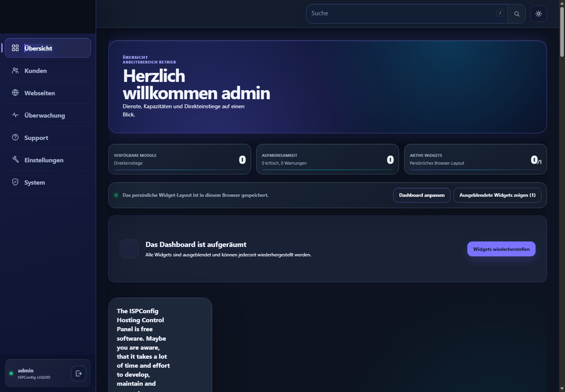Open the Support section
Image resolution: width=565 pixels, height=392 pixels.
tap(48, 138)
